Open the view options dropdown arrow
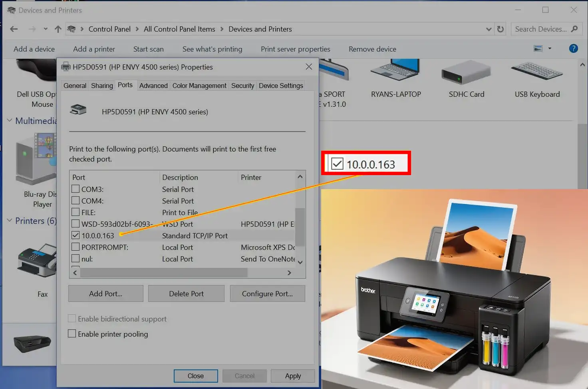 pos(550,48)
